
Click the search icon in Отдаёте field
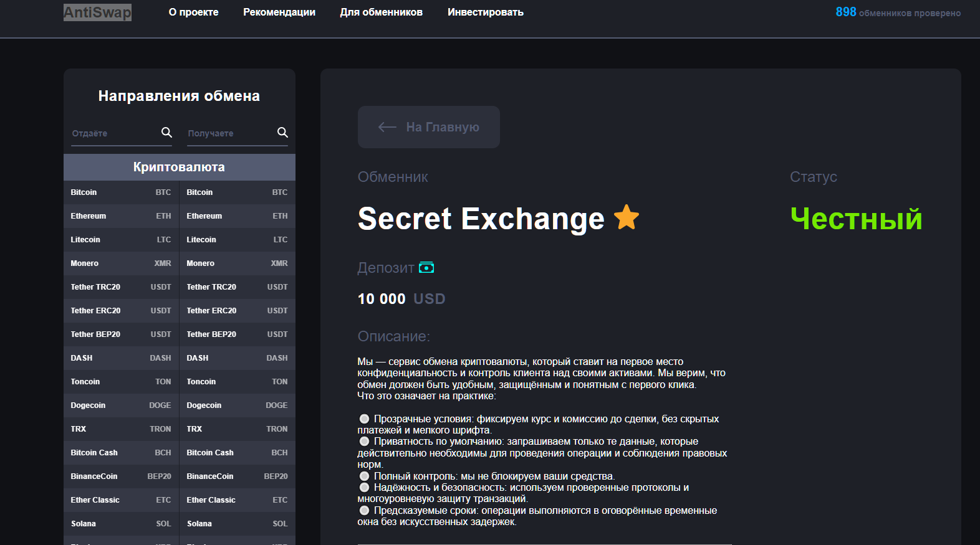click(x=166, y=133)
